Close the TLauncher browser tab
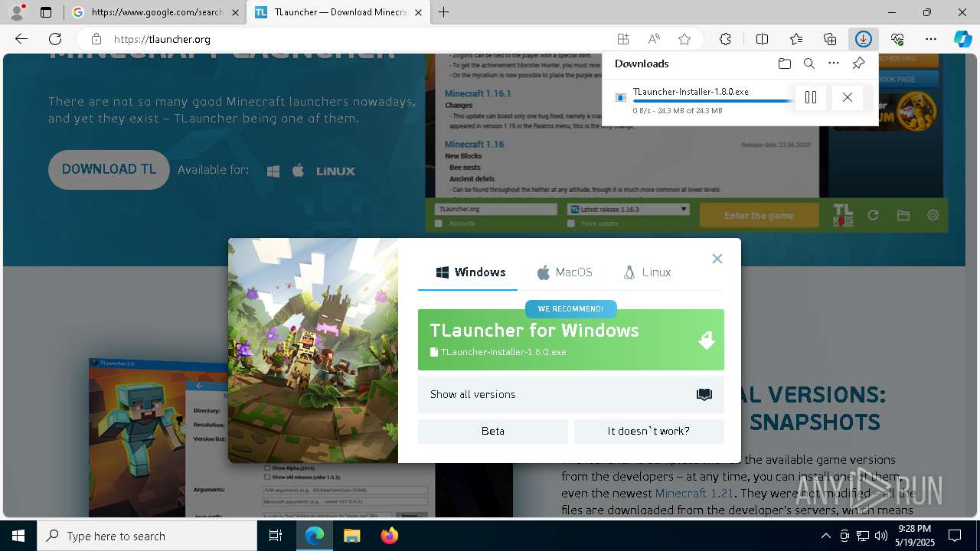This screenshot has width=980, height=551. tap(418, 12)
